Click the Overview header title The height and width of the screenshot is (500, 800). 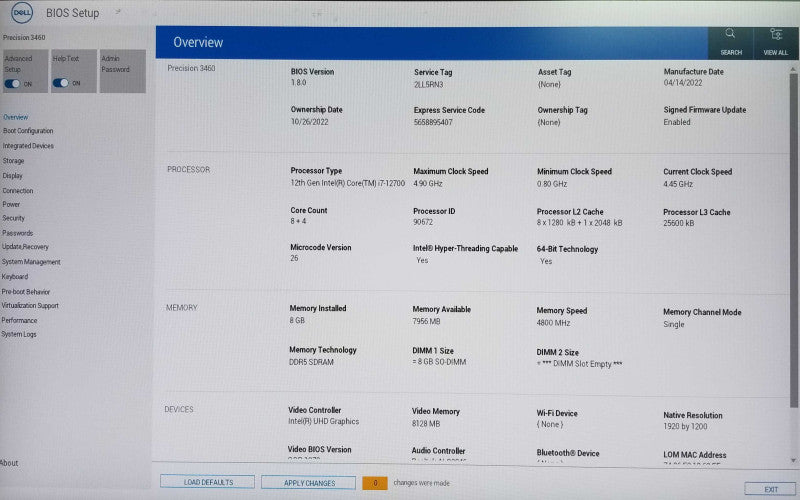tap(198, 42)
